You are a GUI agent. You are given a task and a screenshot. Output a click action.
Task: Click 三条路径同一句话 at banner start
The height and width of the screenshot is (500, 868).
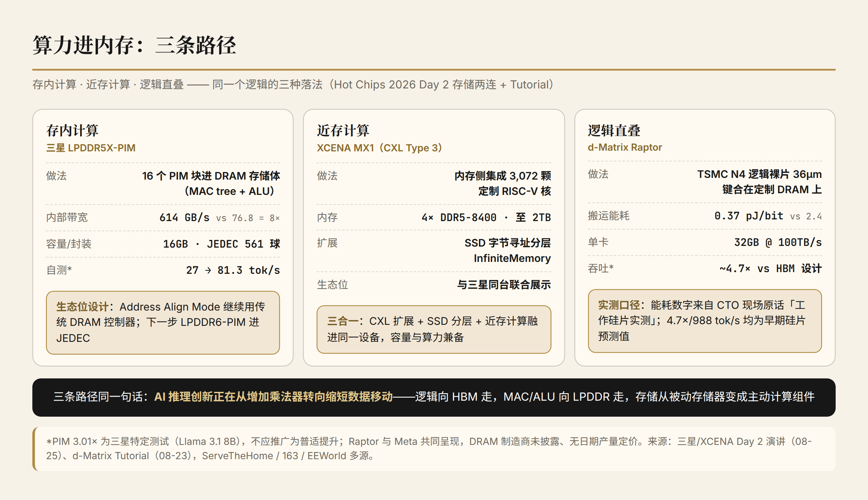(98, 397)
